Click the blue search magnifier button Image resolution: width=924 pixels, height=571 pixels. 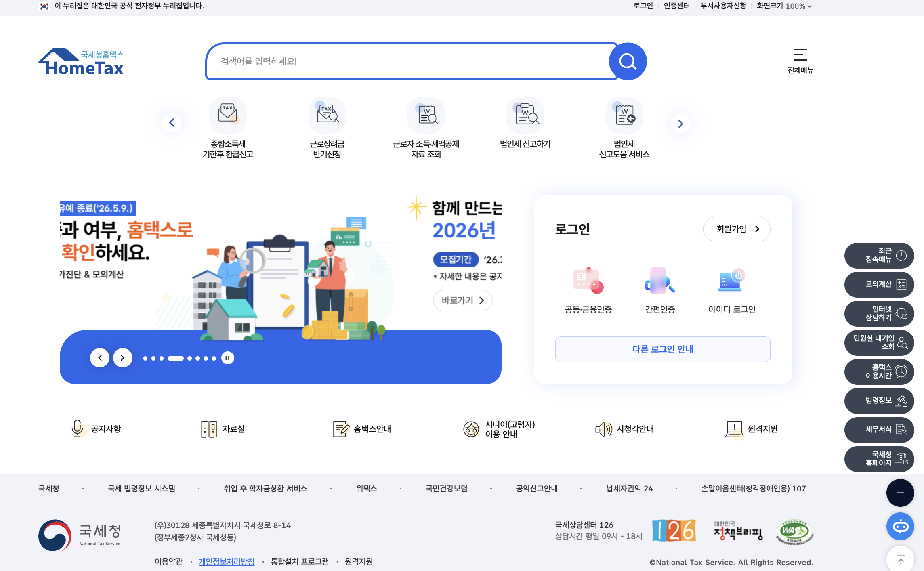[628, 61]
